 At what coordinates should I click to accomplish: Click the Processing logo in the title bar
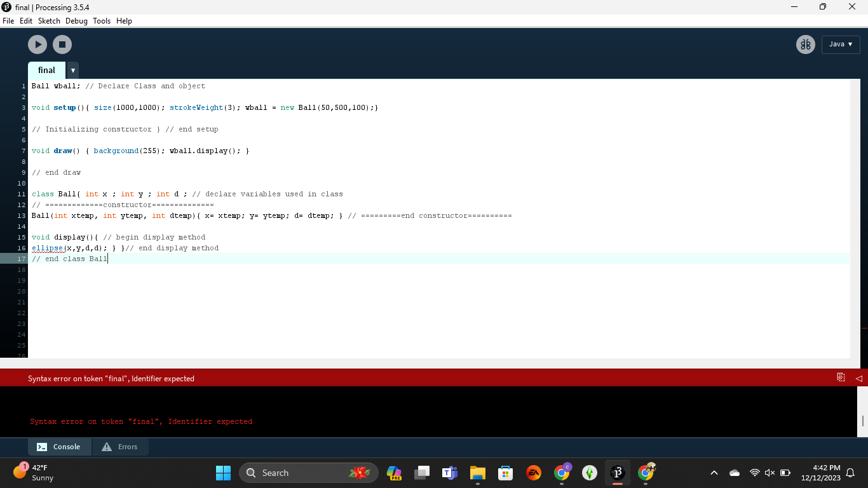(x=6, y=7)
